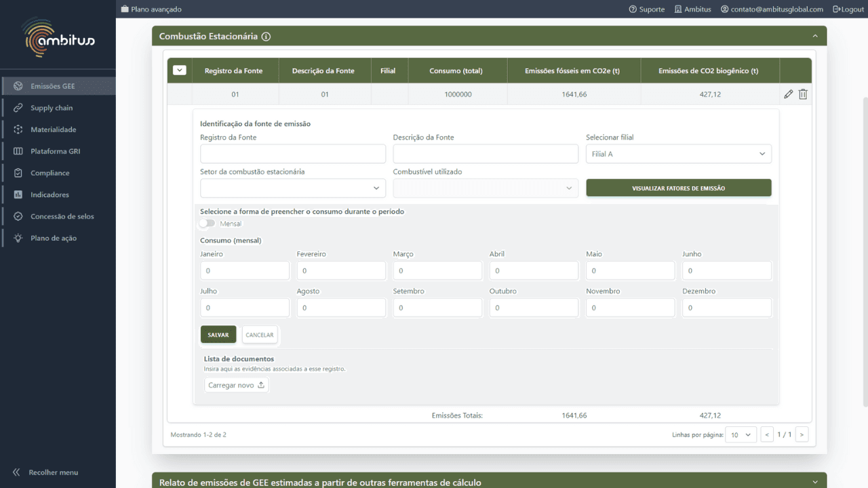Click the Logout icon
Image resolution: width=868 pixels, height=488 pixels.
point(836,9)
